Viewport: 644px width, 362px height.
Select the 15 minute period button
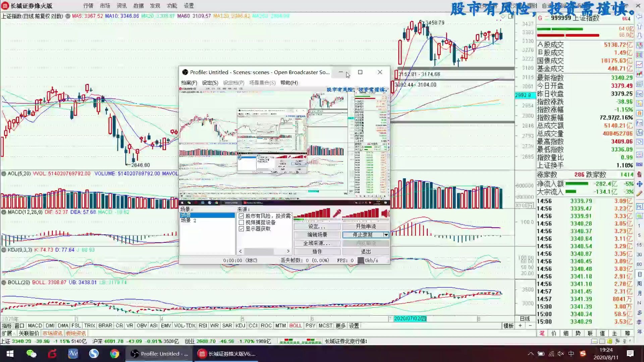(x=639, y=245)
